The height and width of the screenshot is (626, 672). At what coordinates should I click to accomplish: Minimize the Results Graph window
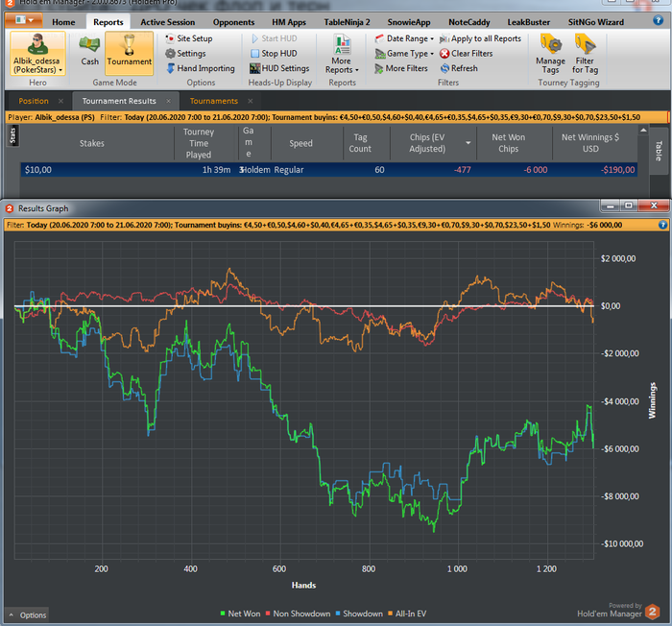(x=610, y=206)
